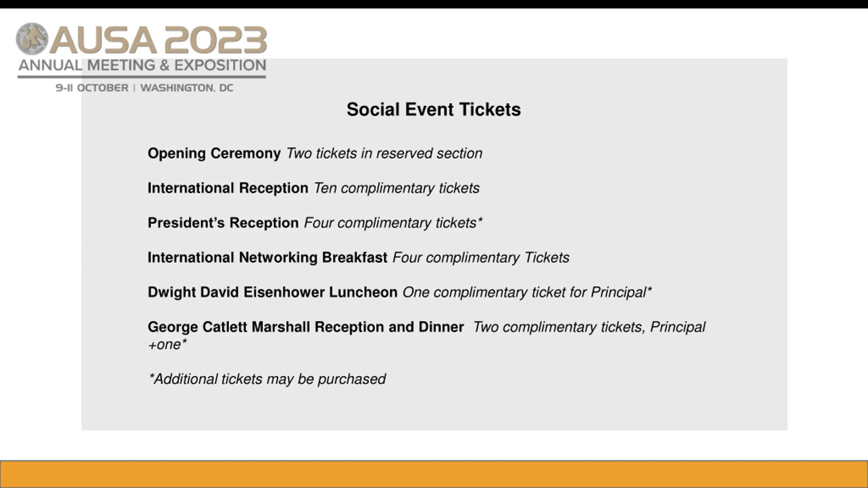Click the AUSA circular seal emblem
The width and height of the screenshot is (868, 488).
tap(32, 39)
